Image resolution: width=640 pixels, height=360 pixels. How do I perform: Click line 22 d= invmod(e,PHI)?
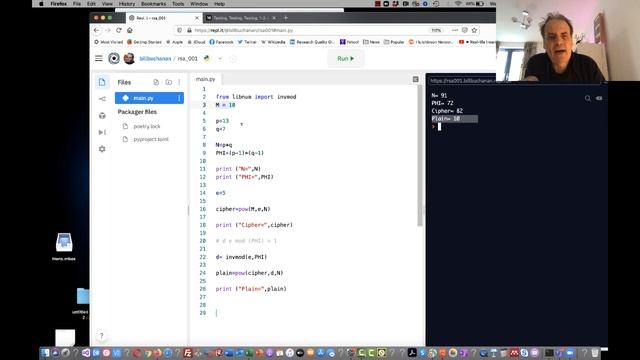[x=241, y=257]
